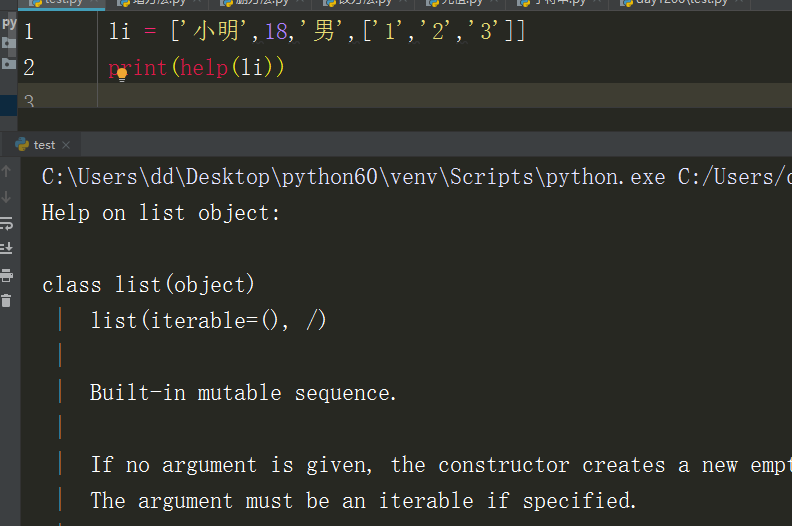Click the print icon in run toolbar
Image resolution: width=792 pixels, height=526 pixels.
click(6, 275)
